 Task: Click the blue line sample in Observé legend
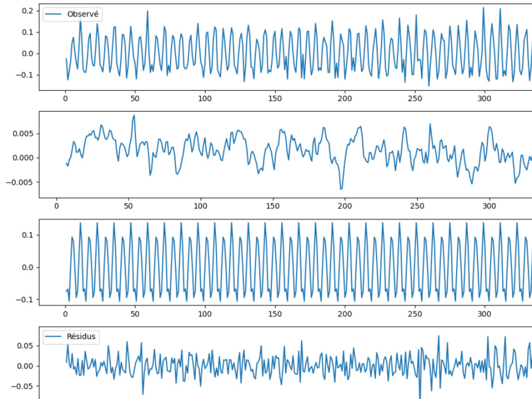53,14
